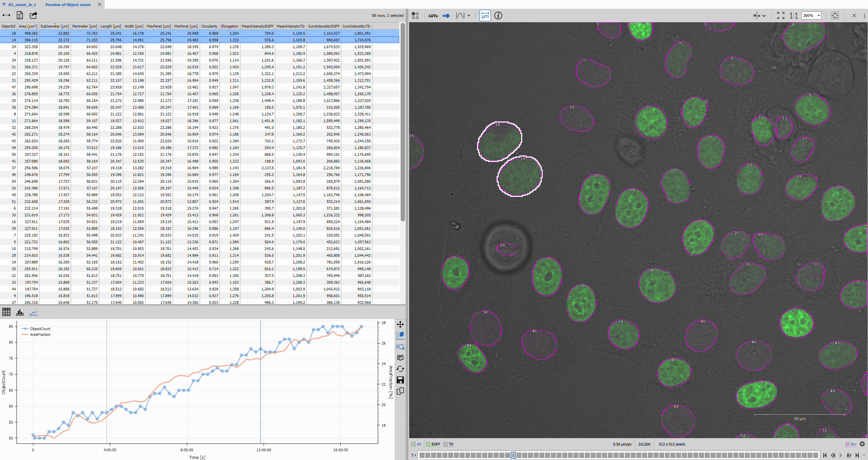Toggle the EGFP channel checkbox
868x460 pixels.
[x=428, y=445]
